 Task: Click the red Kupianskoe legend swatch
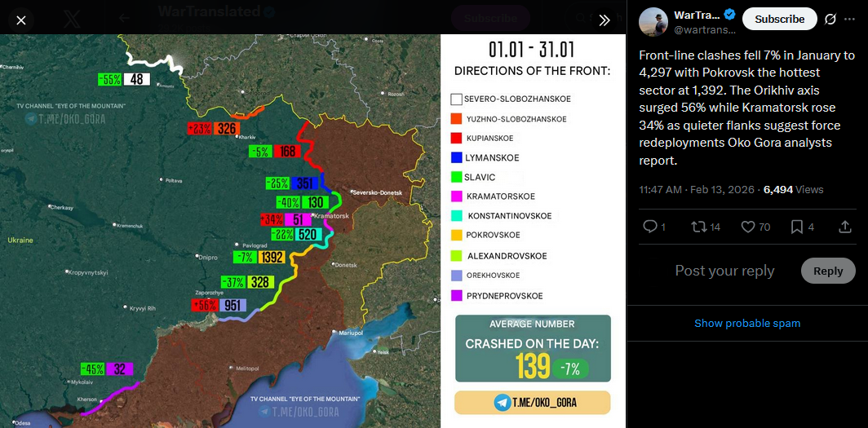tap(456, 139)
